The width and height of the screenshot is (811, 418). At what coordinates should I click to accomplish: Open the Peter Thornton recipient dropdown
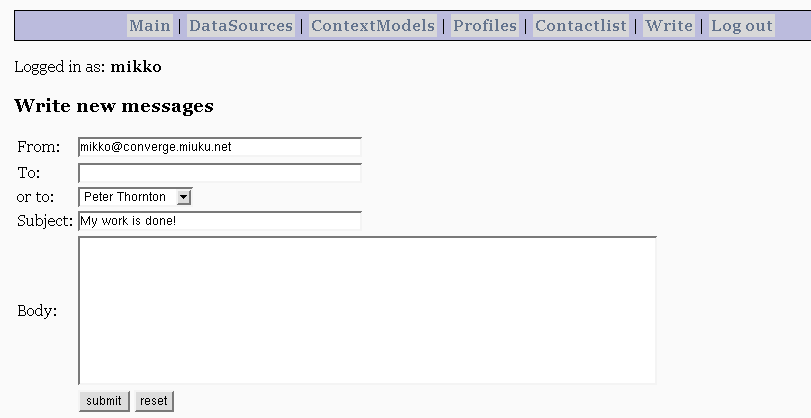click(135, 197)
